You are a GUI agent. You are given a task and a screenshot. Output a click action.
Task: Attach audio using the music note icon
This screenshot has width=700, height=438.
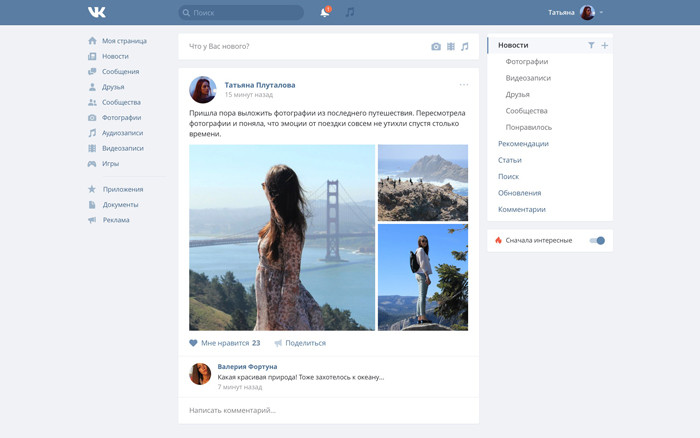464,47
